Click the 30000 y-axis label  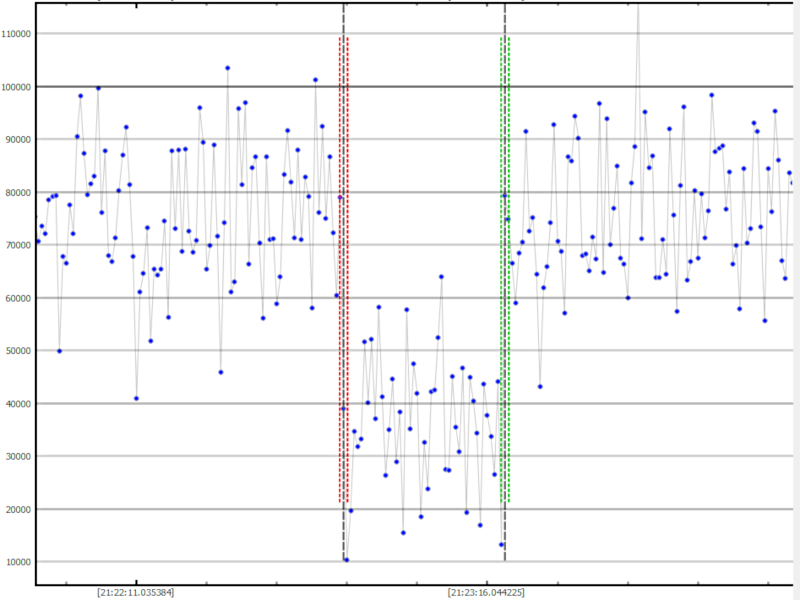(x=19, y=456)
